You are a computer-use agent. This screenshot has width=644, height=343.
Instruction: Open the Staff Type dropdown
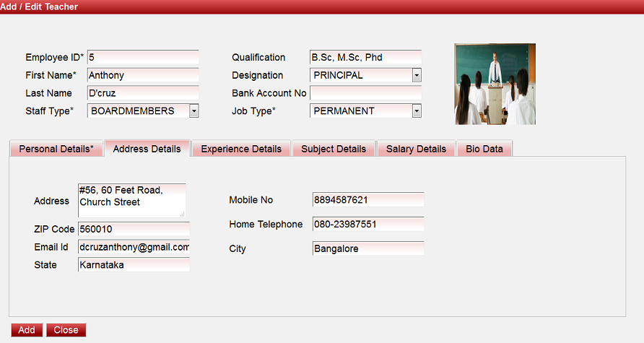193,111
